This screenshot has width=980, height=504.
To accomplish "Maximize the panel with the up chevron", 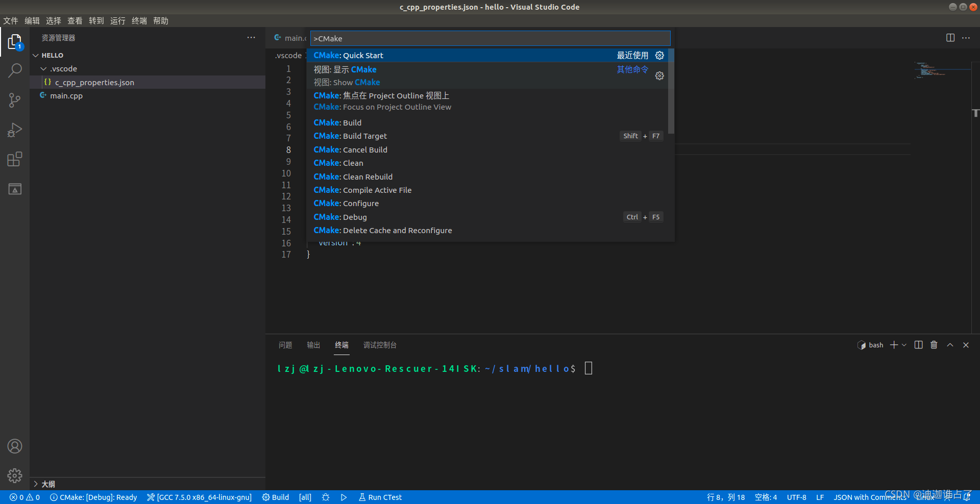I will click(x=950, y=345).
